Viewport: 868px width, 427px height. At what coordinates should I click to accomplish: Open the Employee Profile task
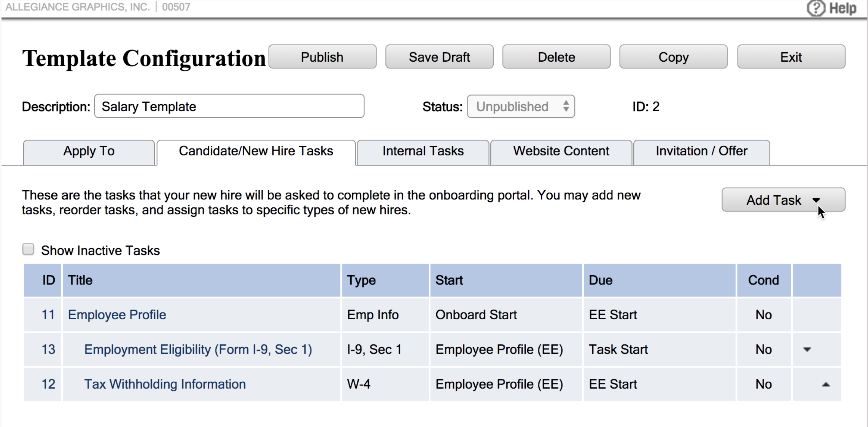[x=117, y=315]
